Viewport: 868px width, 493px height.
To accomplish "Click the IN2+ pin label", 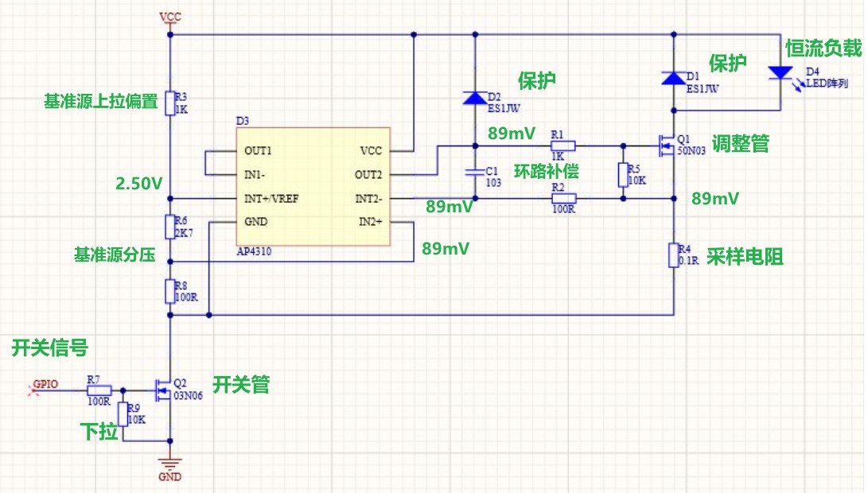I will [x=370, y=222].
